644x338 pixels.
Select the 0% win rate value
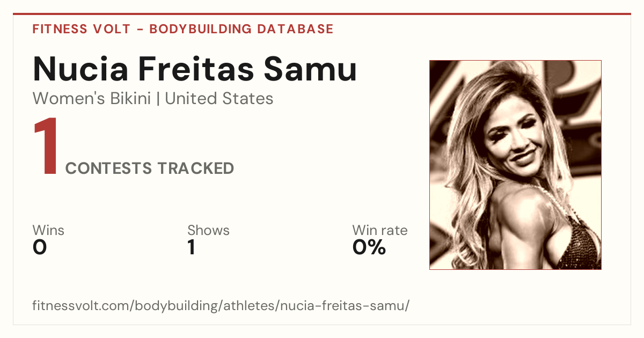pos(369,248)
